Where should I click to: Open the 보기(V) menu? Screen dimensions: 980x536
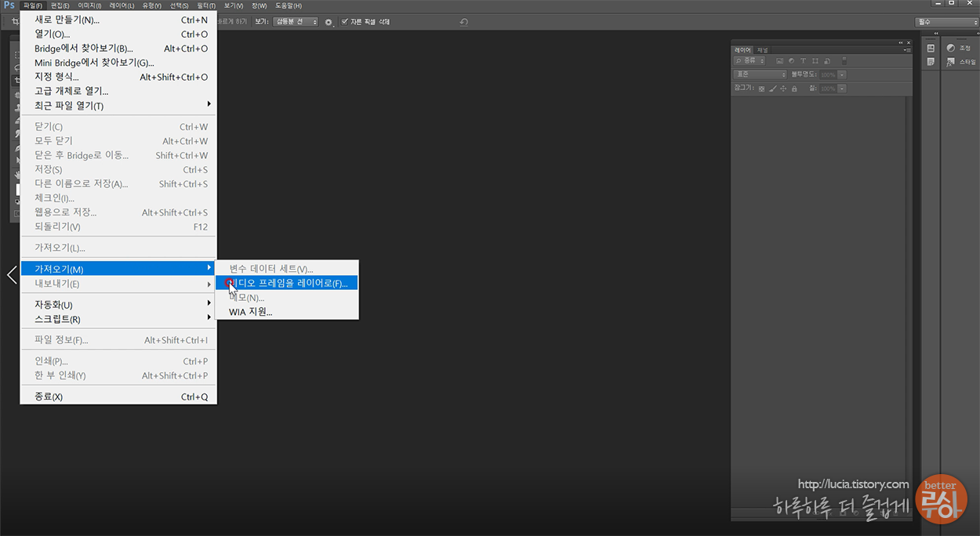[x=234, y=6]
